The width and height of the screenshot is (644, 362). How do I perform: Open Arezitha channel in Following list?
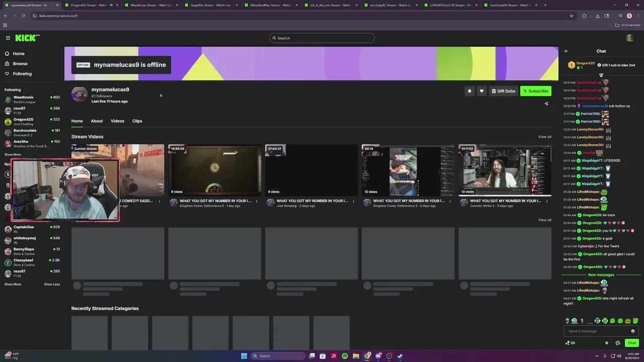coord(32,144)
